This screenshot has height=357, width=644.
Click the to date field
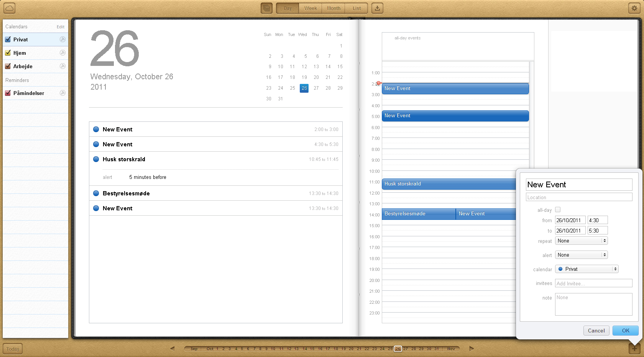pyautogui.click(x=570, y=231)
